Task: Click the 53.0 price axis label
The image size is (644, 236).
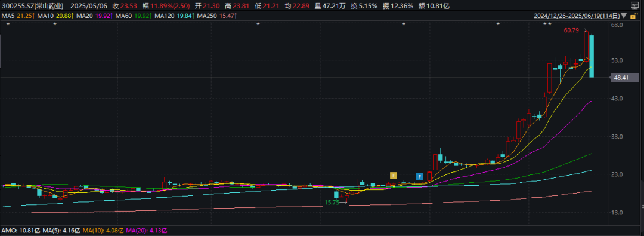Action: pyautogui.click(x=618, y=60)
